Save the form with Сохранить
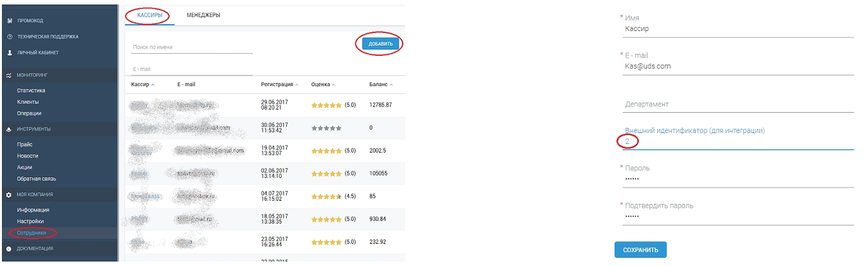The height and width of the screenshot is (266, 868). coord(640,250)
